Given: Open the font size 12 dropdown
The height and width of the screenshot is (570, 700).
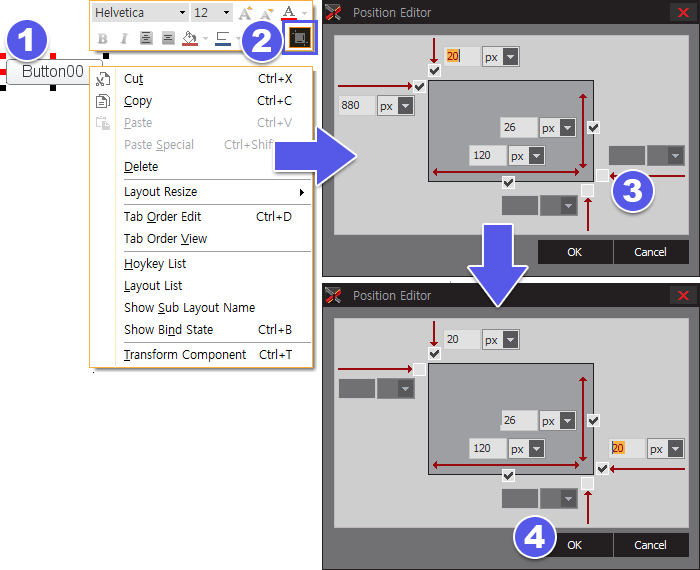Looking at the screenshot, I should (x=211, y=13).
